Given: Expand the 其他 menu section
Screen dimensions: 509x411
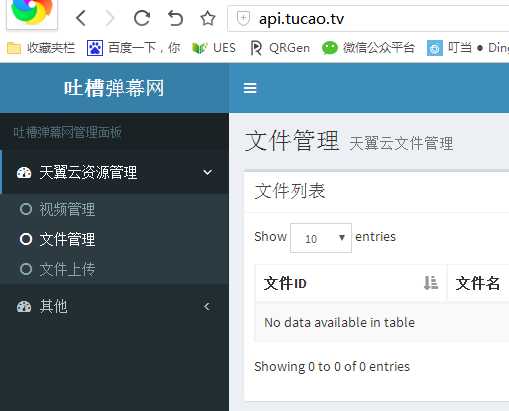Looking at the screenshot, I should pos(114,306).
